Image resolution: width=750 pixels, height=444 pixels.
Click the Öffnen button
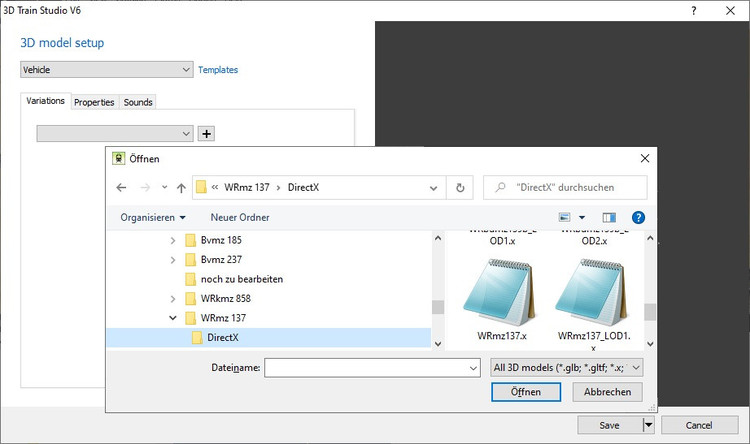point(526,392)
